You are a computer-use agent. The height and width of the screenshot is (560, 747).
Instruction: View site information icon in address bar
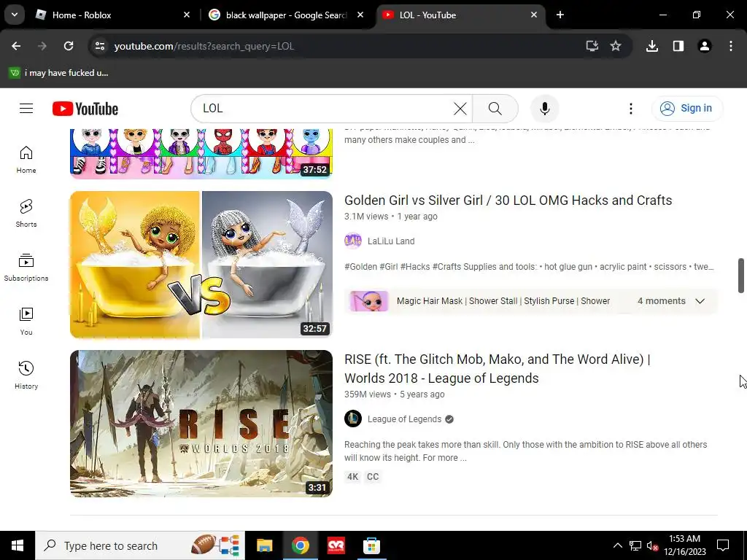coord(100,46)
